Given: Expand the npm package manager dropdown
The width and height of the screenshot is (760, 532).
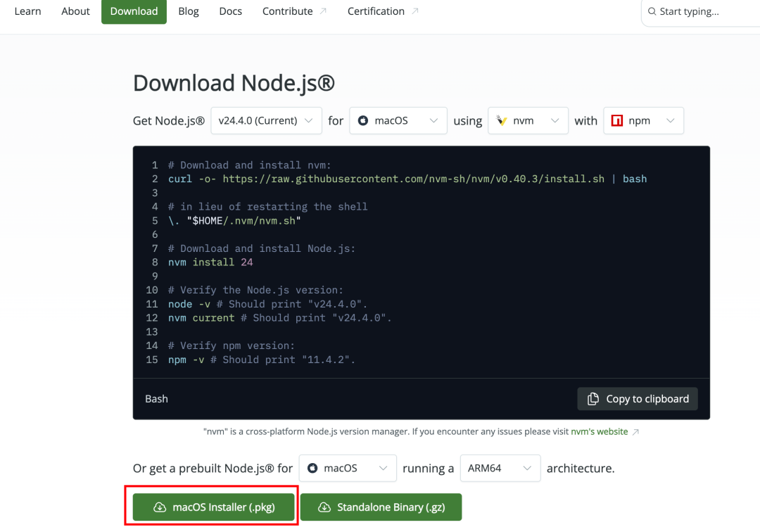Looking at the screenshot, I should 643,120.
